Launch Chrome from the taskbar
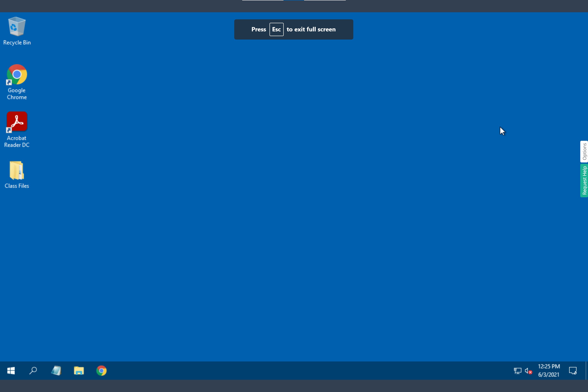The height and width of the screenshot is (392, 588). click(101, 371)
